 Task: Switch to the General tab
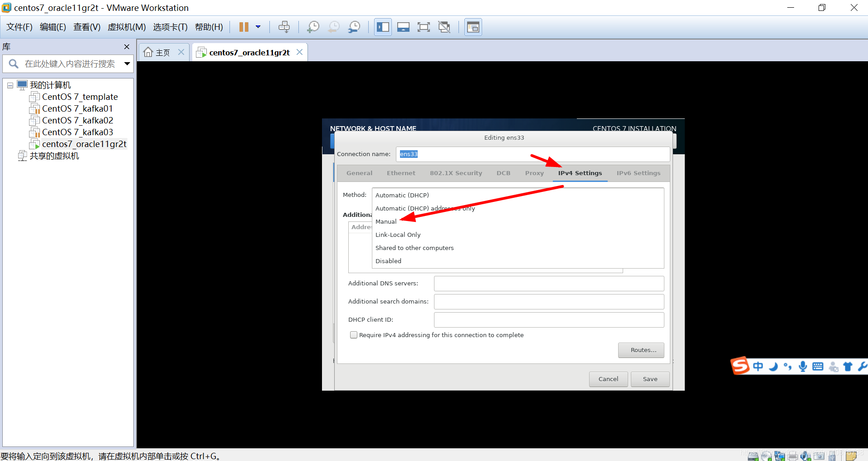point(359,173)
